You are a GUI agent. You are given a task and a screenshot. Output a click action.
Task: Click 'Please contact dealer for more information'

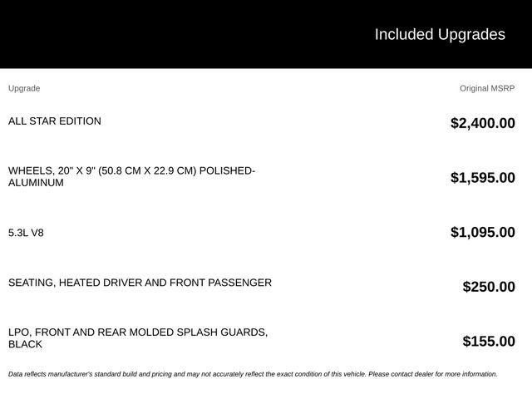point(433,374)
